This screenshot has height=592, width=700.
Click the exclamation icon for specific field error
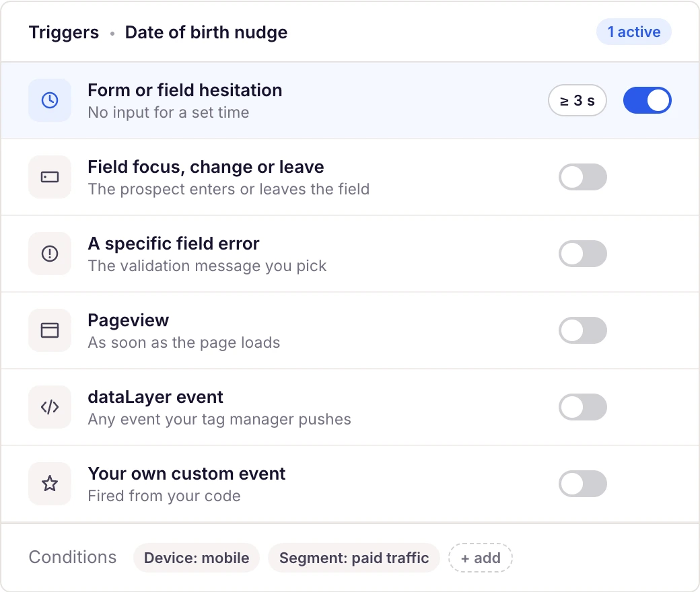[x=50, y=254]
